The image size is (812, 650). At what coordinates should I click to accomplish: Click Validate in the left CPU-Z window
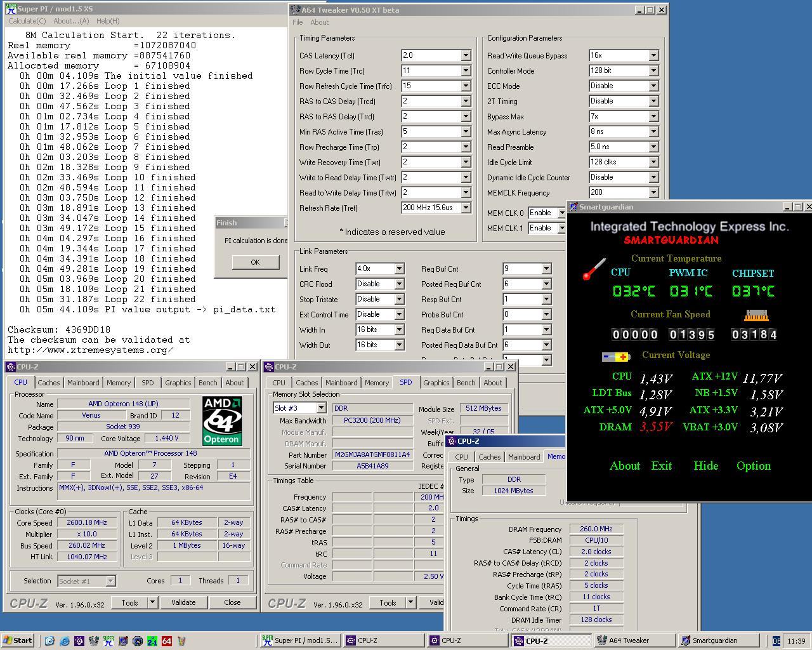[x=183, y=602]
